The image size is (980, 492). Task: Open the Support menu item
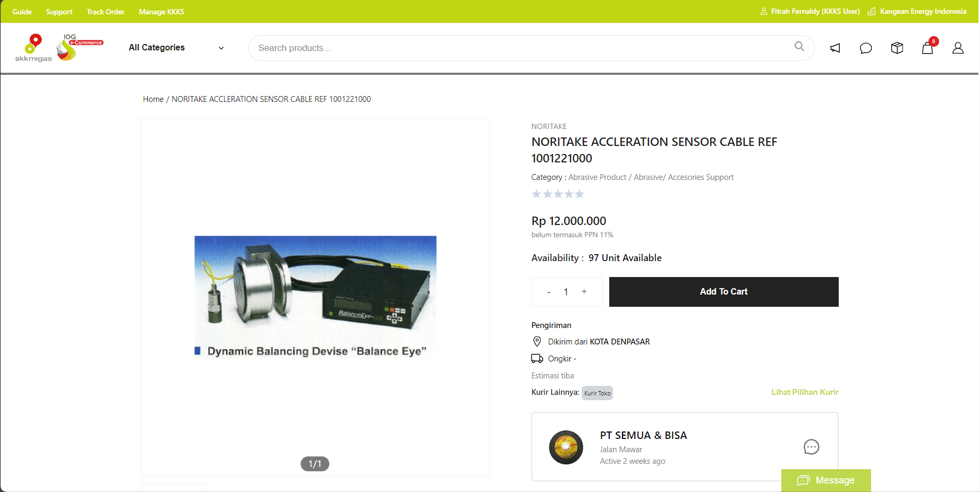pos(59,12)
